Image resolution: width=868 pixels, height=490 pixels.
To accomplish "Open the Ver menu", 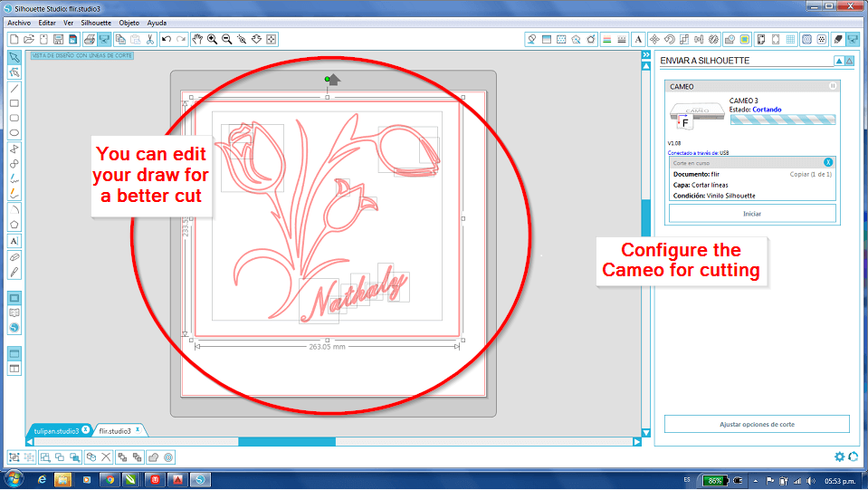I will (68, 23).
